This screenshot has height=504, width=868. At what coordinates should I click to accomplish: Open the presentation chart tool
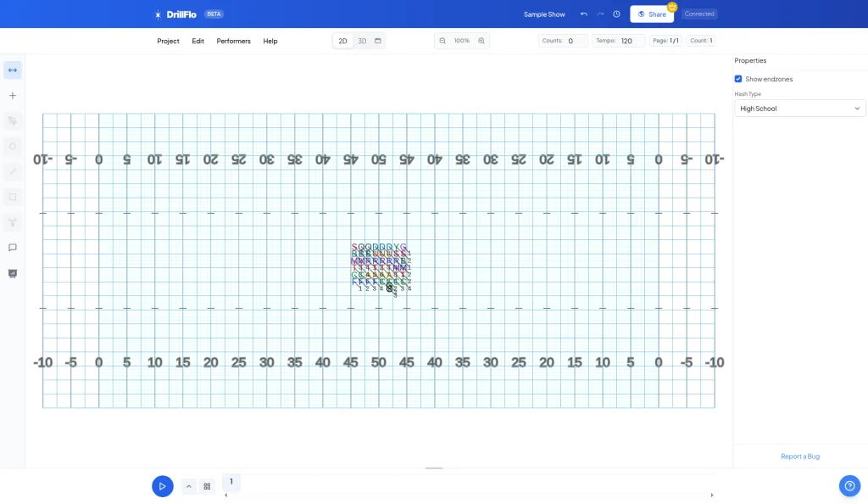(12, 273)
